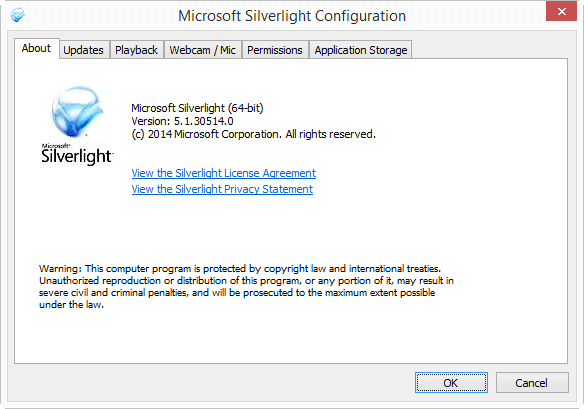
Task: Click the blue Silverlight orb logo
Action: pos(77,112)
